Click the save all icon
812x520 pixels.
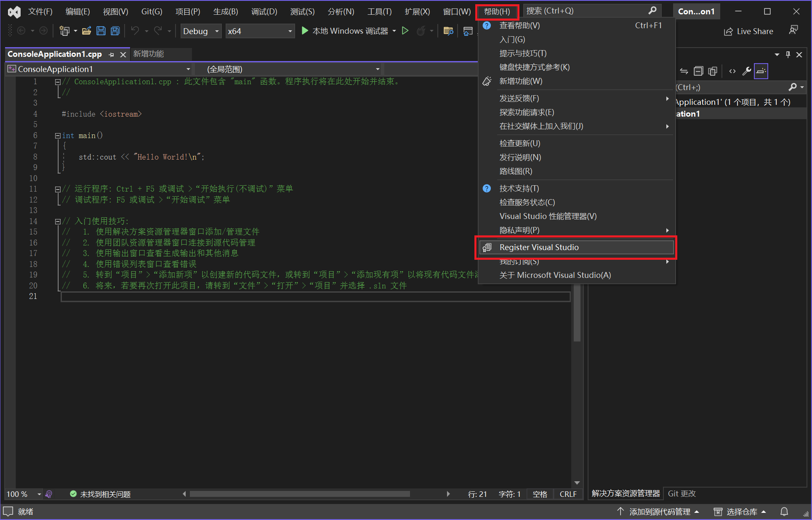115,31
